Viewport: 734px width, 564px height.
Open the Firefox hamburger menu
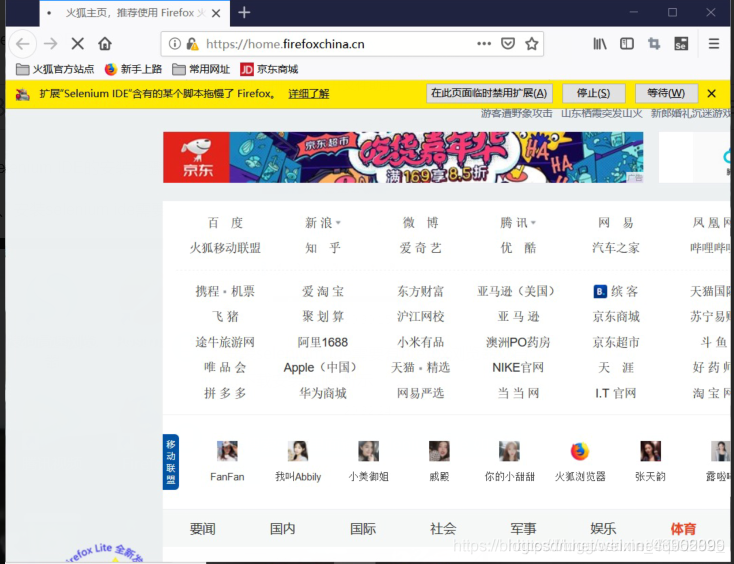pyautogui.click(x=714, y=44)
